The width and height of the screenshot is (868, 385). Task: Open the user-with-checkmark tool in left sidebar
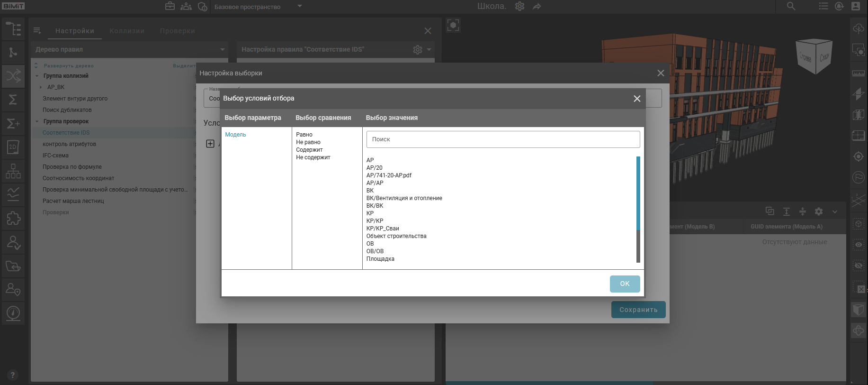(13, 242)
